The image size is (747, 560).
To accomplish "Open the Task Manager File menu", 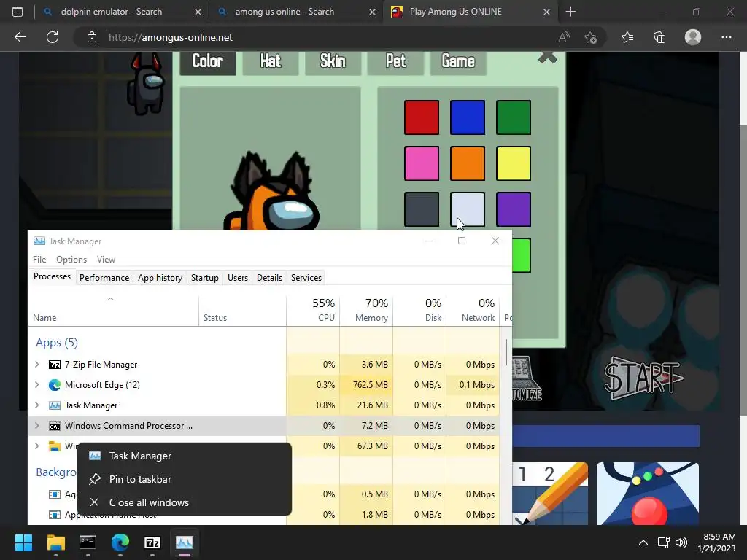I will pyautogui.click(x=39, y=260).
